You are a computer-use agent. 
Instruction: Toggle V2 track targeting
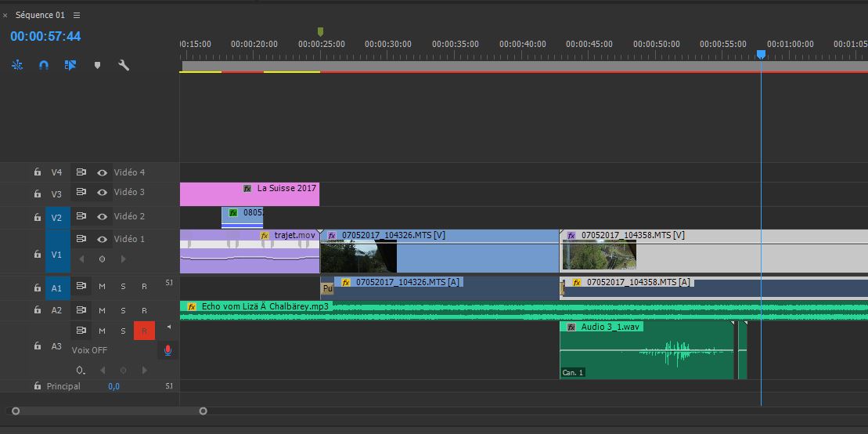coord(56,218)
